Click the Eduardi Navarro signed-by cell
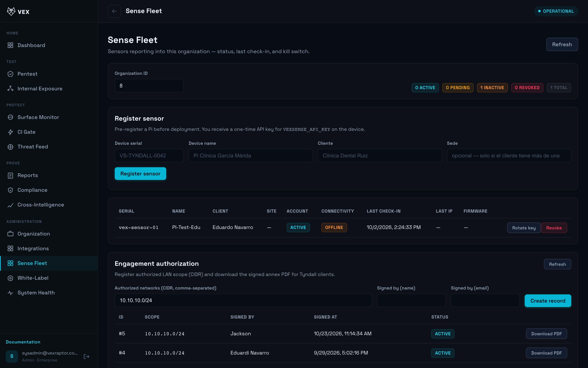This screenshot has height=368, width=588. coord(249,353)
